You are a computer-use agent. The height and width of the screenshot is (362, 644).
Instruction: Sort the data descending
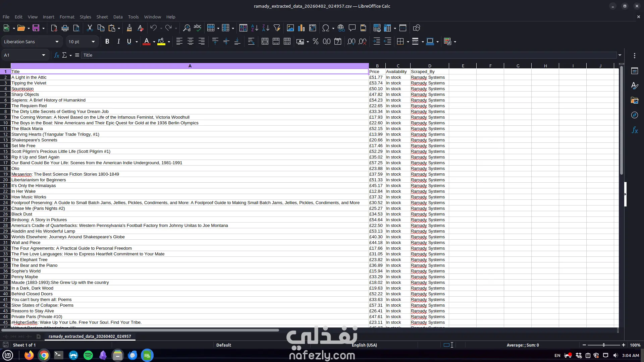266,28
